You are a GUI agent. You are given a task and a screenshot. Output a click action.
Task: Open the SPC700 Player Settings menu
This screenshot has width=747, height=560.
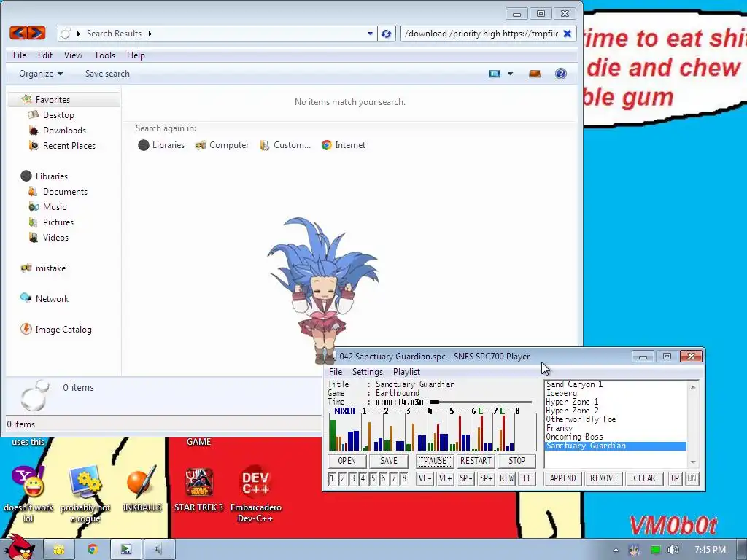click(x=368, y=372)
